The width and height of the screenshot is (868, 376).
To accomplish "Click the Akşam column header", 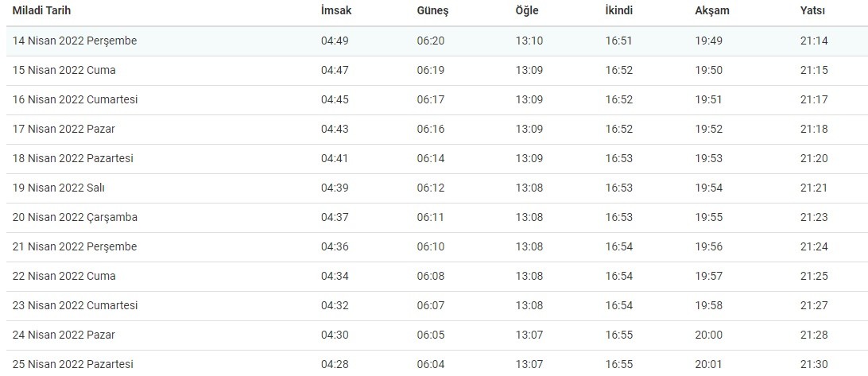I will point(711,11).
